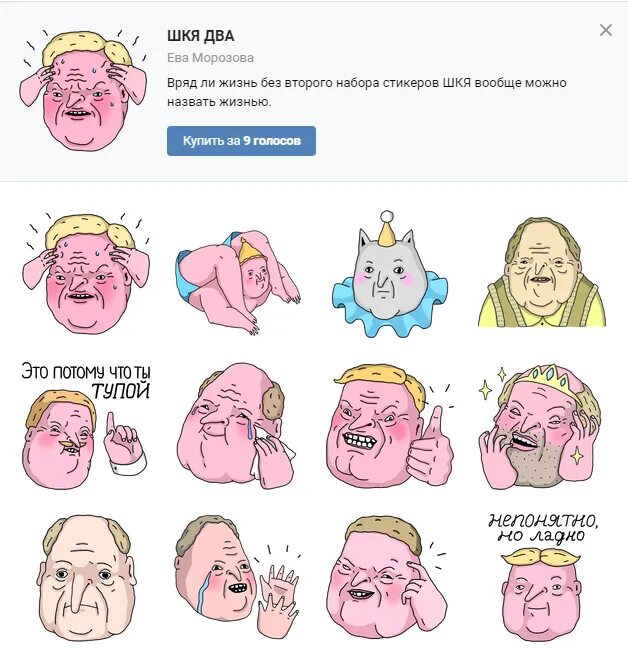The height and width of the screenshot is (648, 628).
Task: Choose the 'Это потому что ты тупой' sticker
Action: (x=86, y=425)
